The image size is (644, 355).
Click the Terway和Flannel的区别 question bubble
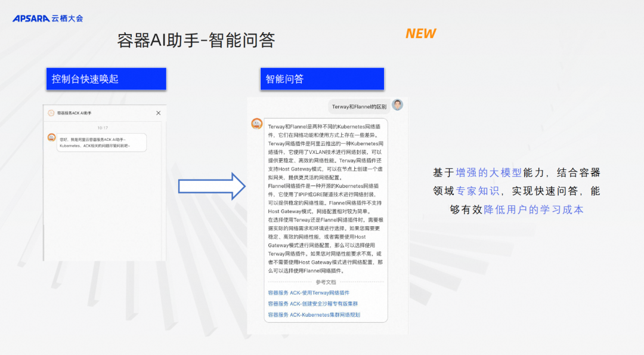(x=359, y=106)
